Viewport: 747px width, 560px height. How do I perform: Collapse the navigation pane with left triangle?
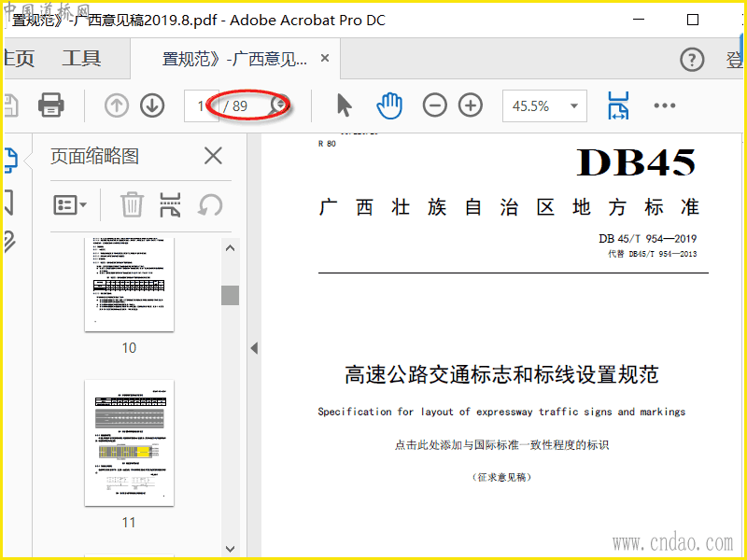(254, 348)
